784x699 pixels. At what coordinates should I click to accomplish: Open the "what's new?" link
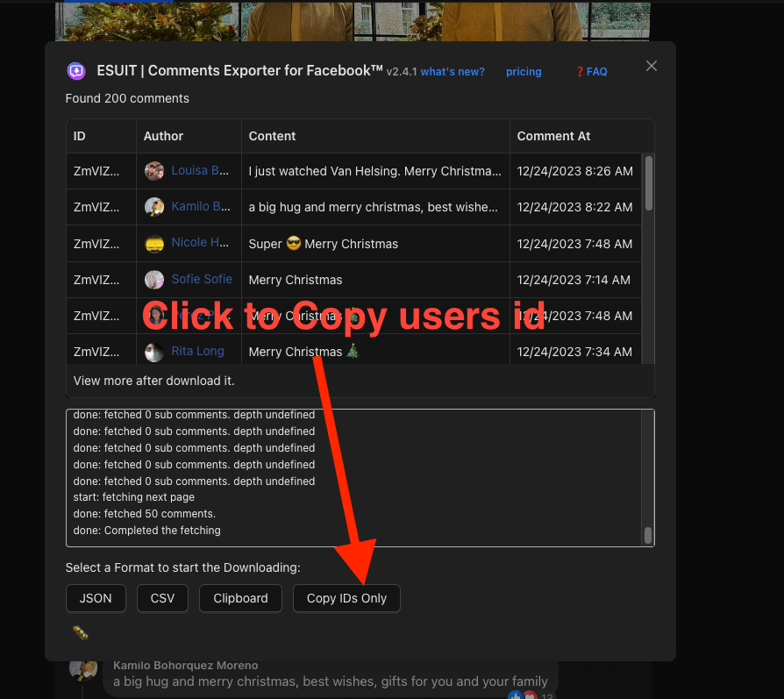point(453,72)
